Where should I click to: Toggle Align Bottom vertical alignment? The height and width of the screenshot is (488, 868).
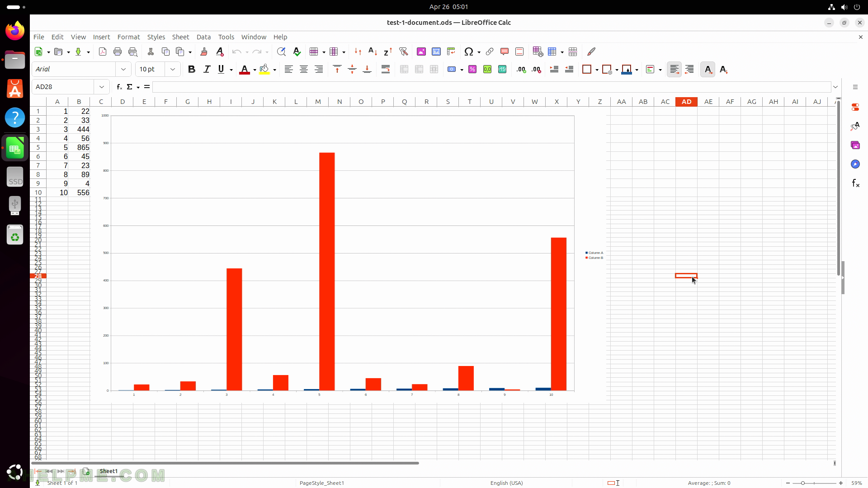[367, 69]
